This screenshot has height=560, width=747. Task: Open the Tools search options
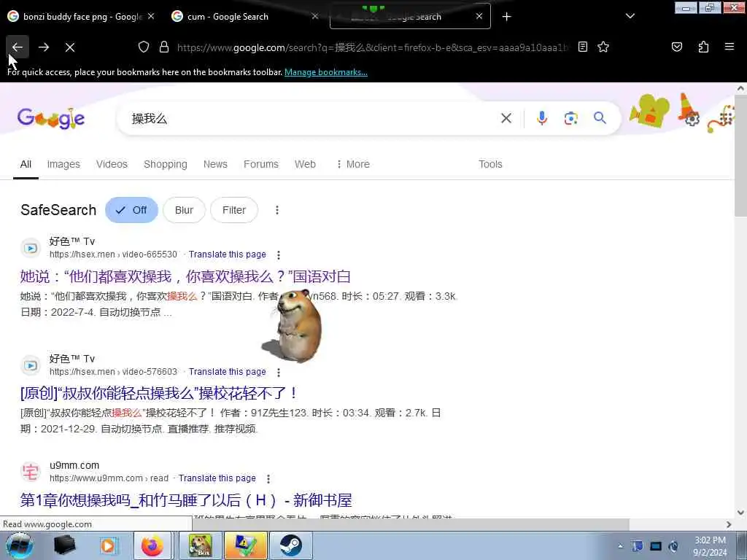(490, 164)
